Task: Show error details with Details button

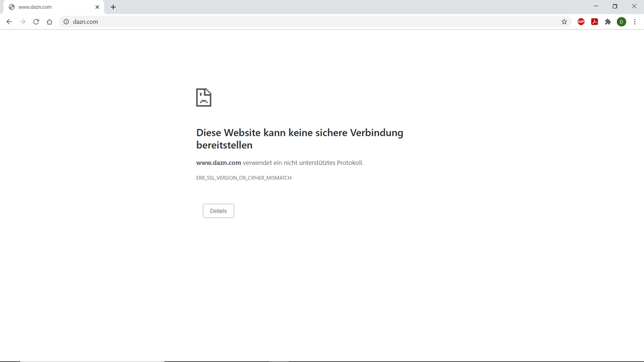Action: pyautogui.click(x=218, y=211)
